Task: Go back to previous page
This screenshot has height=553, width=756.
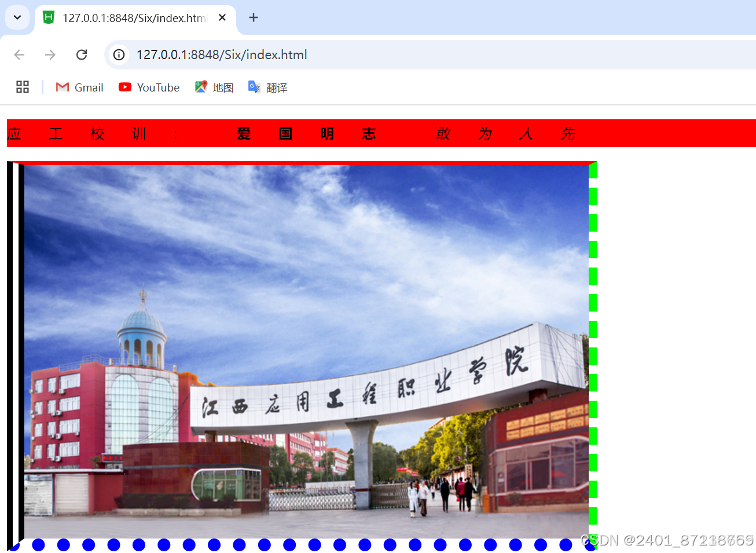Action: [19, 54]
